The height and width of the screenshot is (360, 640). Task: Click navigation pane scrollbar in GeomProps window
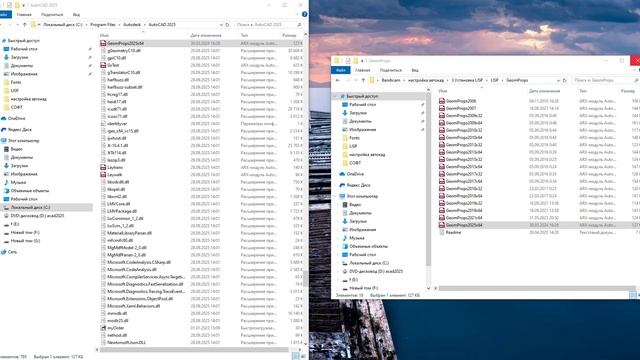coord(428,180)
